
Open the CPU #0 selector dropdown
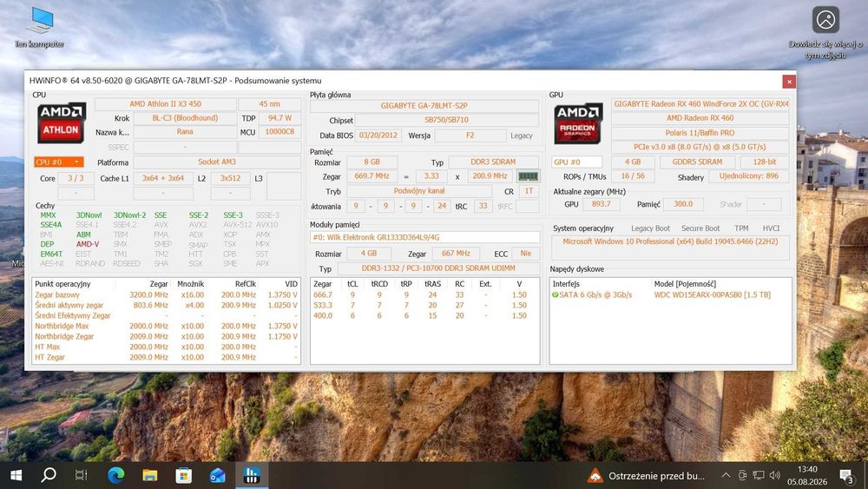(59, 162)
